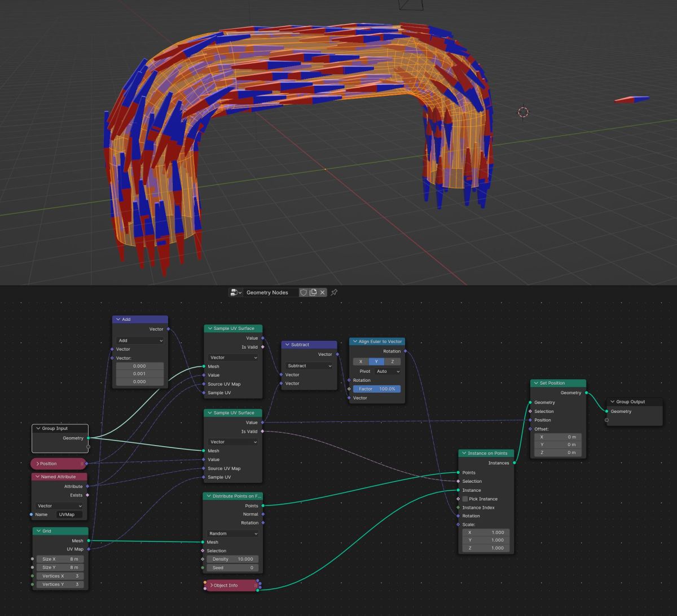
Task: Click the Instance on Points Selection input socket
Action: pyautogui.click(x=458, y=481)
